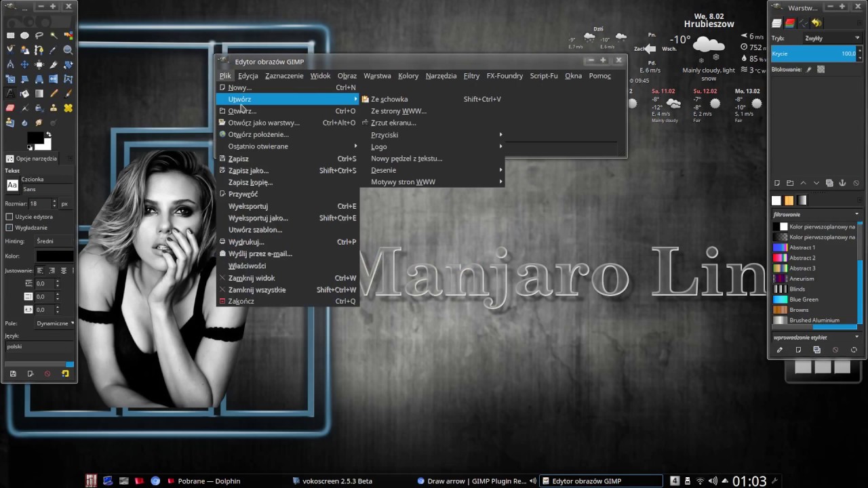The width and height of the screenshot is (868, 488).
Task: Select the Move tool with blue arrows
Action: (x=24, y=64)
